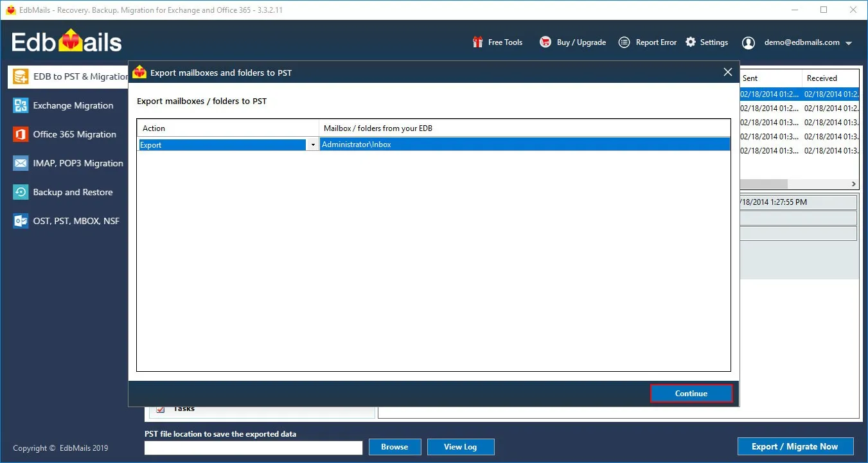Click the EdbMails logo in header
Image resolution: width=868 pixels, height=463 pixels.
[67, 42]
